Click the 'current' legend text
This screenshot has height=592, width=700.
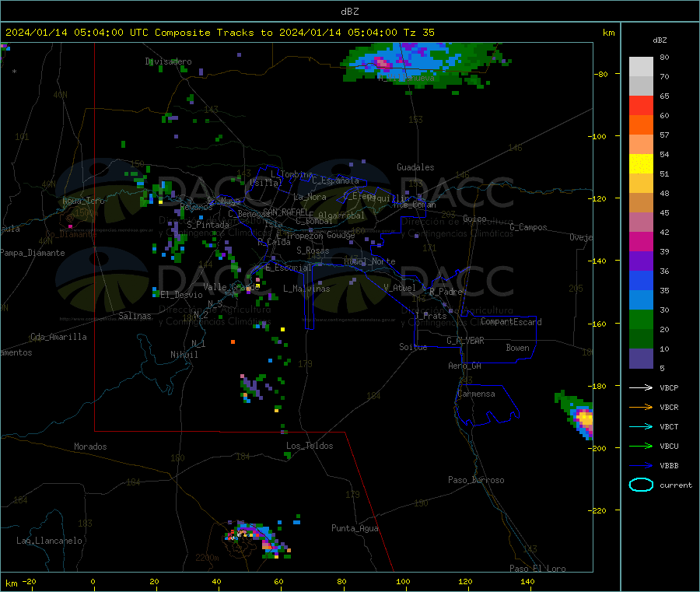(675, 485)
